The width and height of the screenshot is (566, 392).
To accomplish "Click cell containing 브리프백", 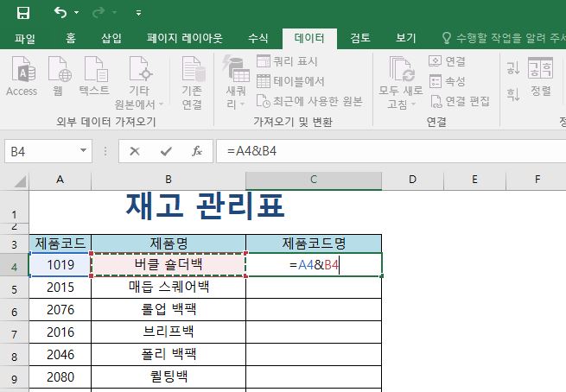I will (169, 332).
